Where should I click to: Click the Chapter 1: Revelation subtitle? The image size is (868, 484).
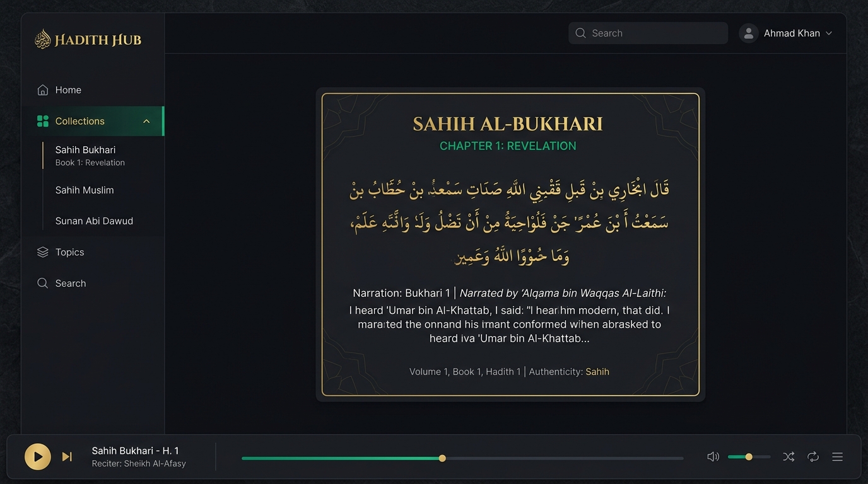pos(508,146)
